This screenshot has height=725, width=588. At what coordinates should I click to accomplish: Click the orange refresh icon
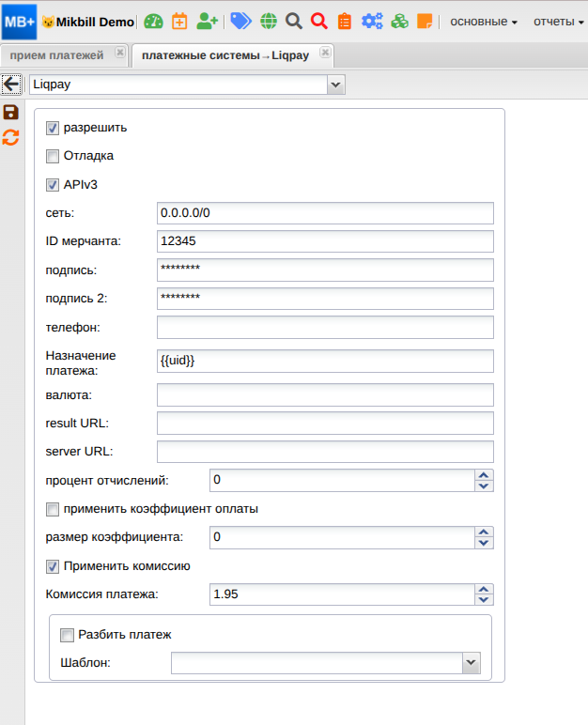(x=11, y=137)
